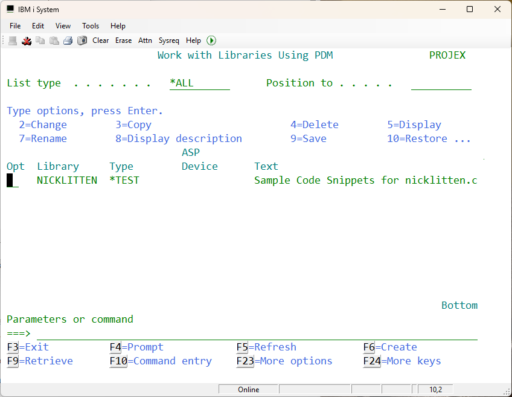Open the Tools menu
512x397 pixels.
point(90,26)
